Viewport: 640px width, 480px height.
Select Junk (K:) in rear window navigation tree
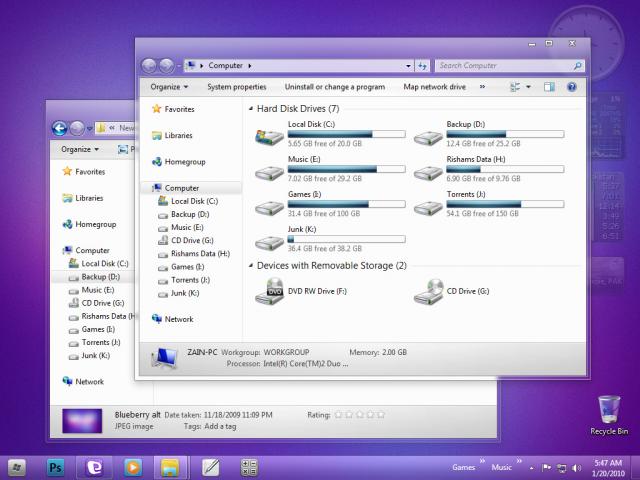[89, 356]
